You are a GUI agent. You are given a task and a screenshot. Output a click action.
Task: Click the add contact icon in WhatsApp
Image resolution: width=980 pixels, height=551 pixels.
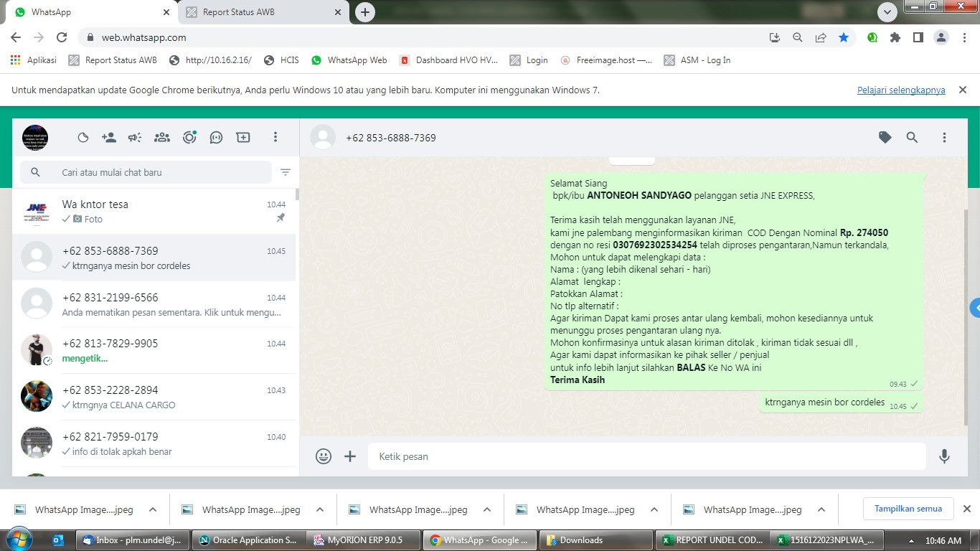[x=109, y=138]
